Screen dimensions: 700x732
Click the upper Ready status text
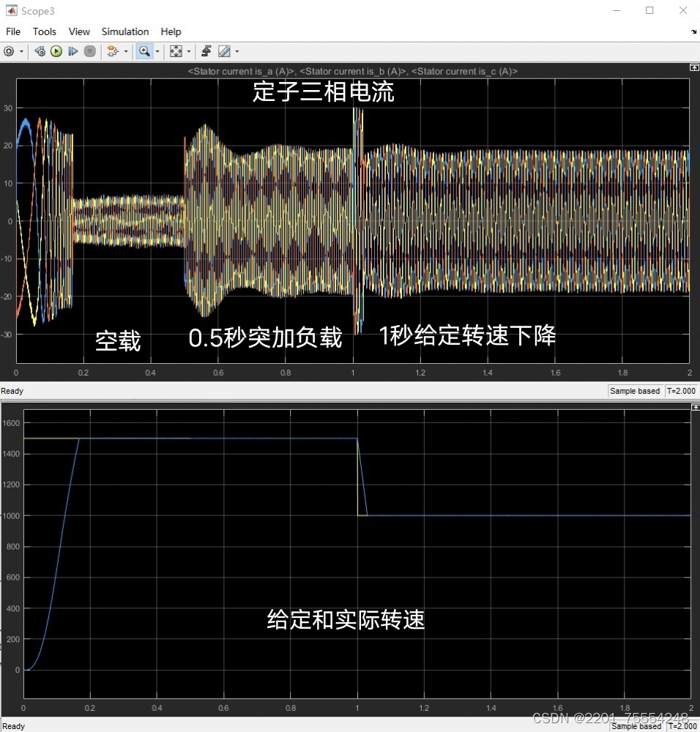pos(12,391)
